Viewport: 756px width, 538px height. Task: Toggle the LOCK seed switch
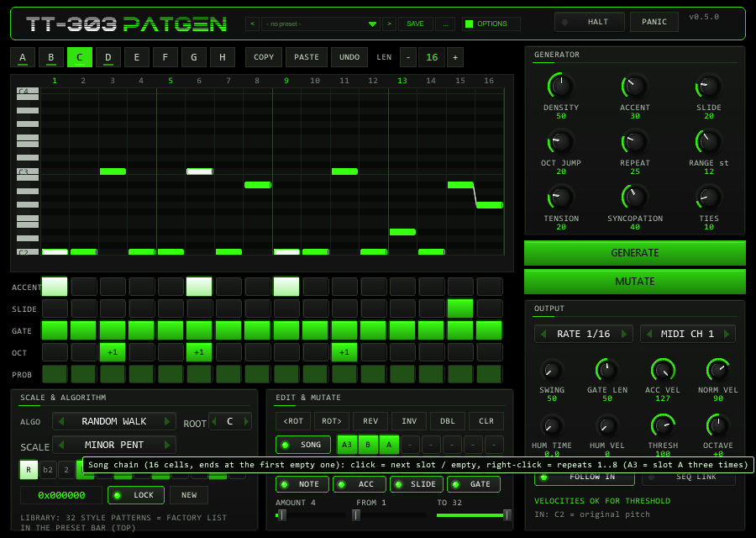[x=136, y=495]
